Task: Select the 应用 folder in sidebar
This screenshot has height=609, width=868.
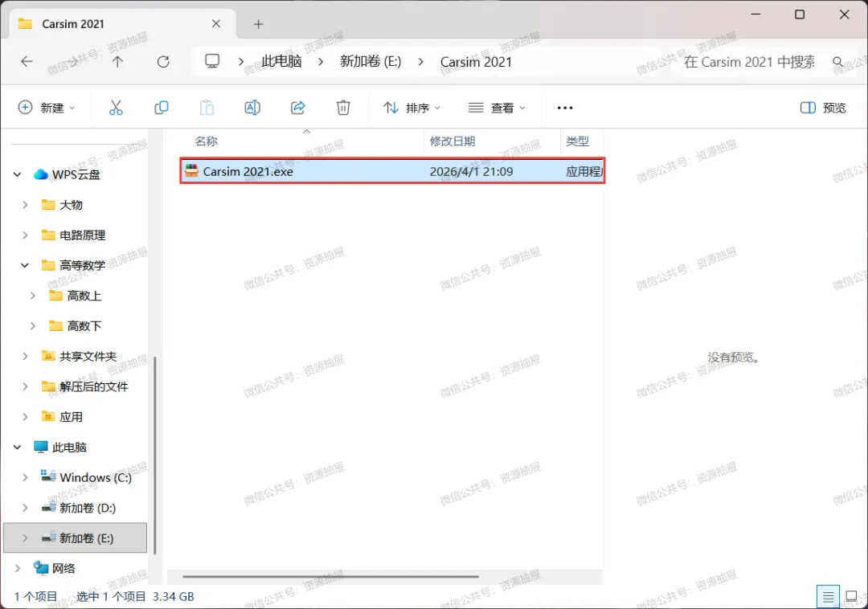Action: click(71, 417)
